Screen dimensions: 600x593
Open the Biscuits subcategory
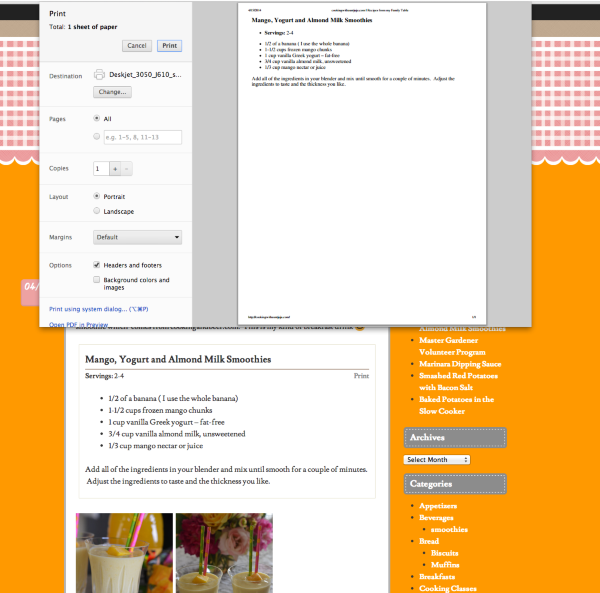tap(444, 553)
